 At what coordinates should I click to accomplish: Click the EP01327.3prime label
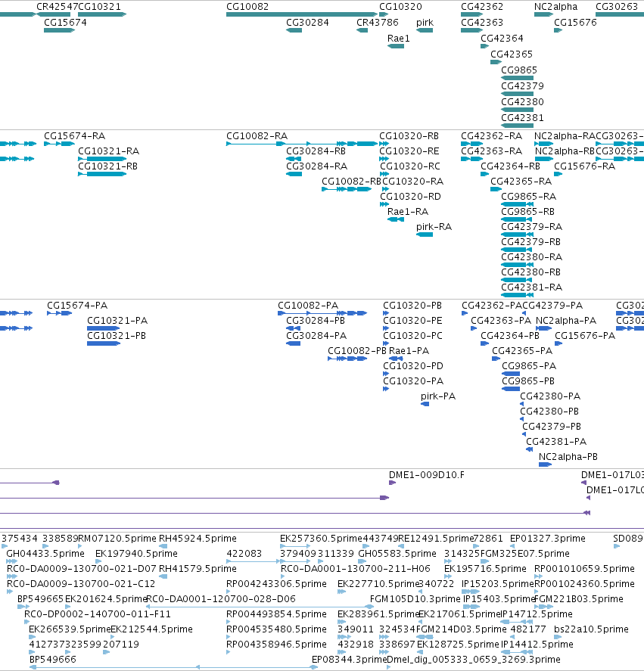coord(548,539)
